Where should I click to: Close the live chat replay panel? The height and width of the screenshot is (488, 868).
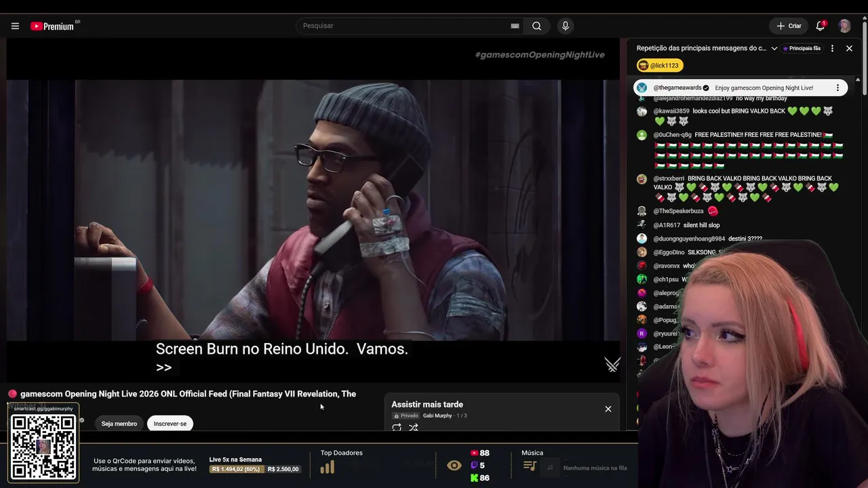click(849, 48)
